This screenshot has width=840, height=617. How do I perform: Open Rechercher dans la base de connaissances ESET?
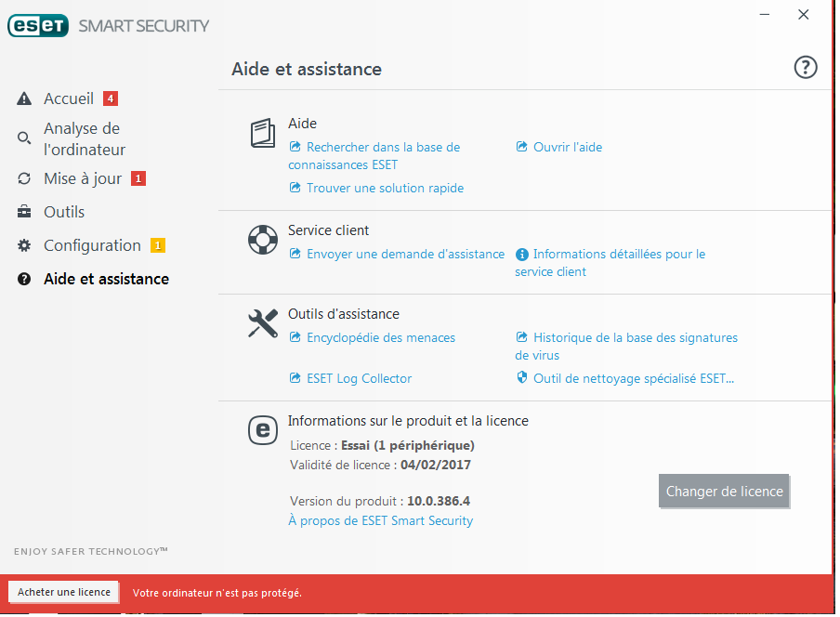click(x=374, y=156)
